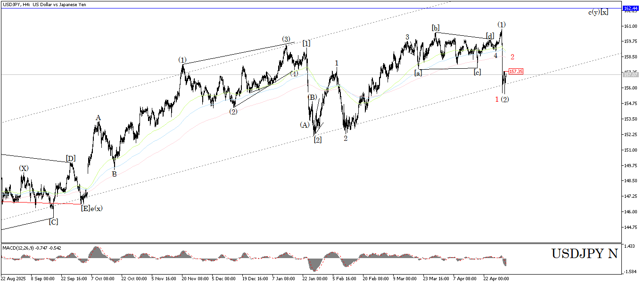The image size is (644, 284).
Task: Click the 20 Nov 08:00 date label
Action: (195, 278)
